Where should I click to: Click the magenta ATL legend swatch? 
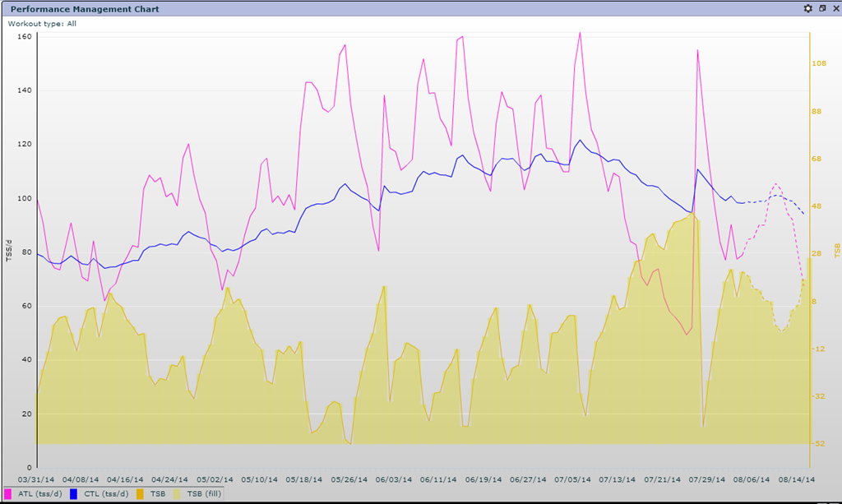click(x=8, y=494)
